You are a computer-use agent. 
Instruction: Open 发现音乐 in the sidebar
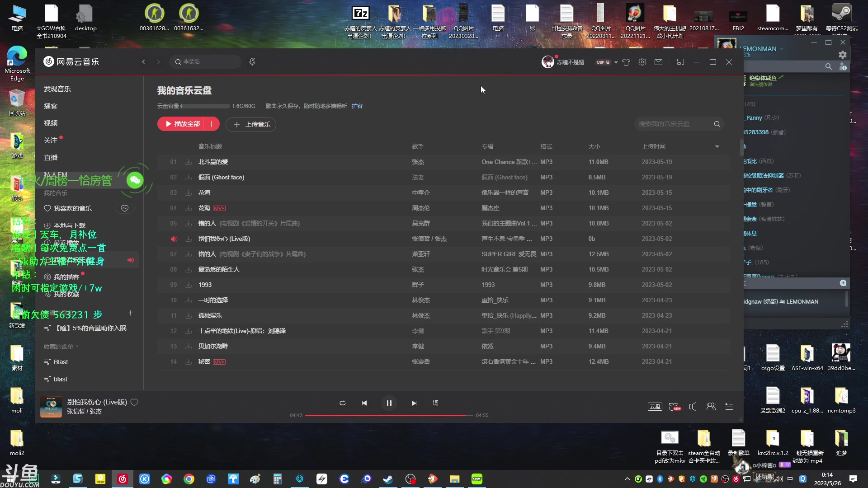(x=57, y=89)
